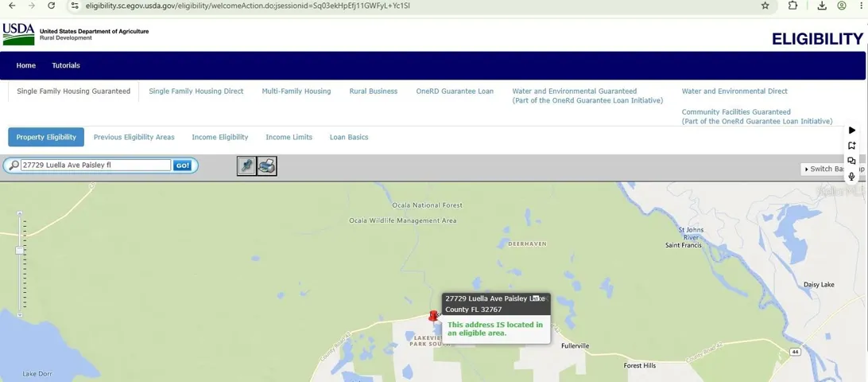The height and width of the screenshot is (382, 868).
Task: Click the play icon in side panel
Action: (x=852, y=131)
